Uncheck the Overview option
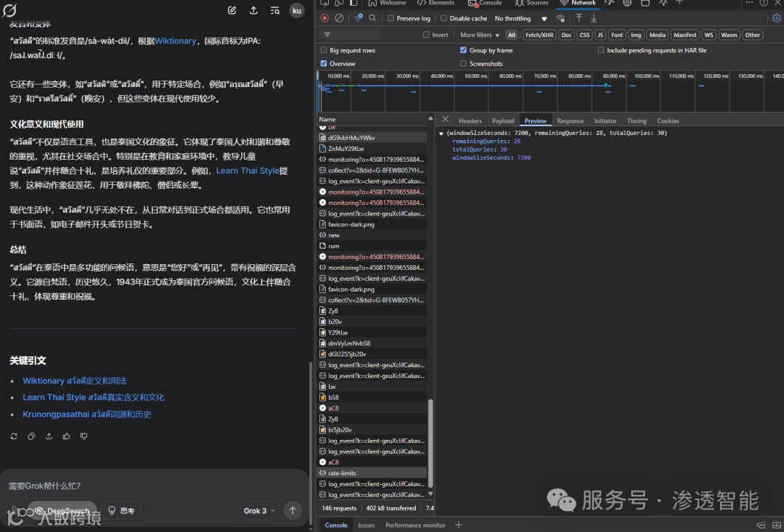The height and width of the screenshot is (532, 784). pyautogui.click(x=324, y=63)
